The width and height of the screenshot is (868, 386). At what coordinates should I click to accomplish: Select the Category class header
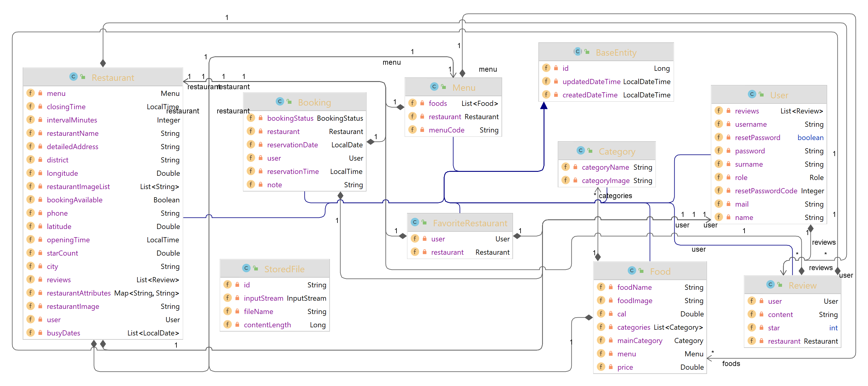coord(616,151)
